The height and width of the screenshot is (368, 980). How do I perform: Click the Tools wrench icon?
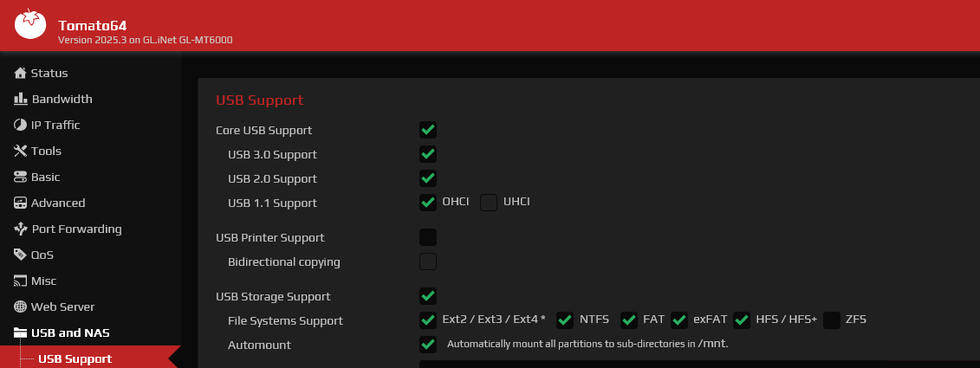[x=21, y=151]
